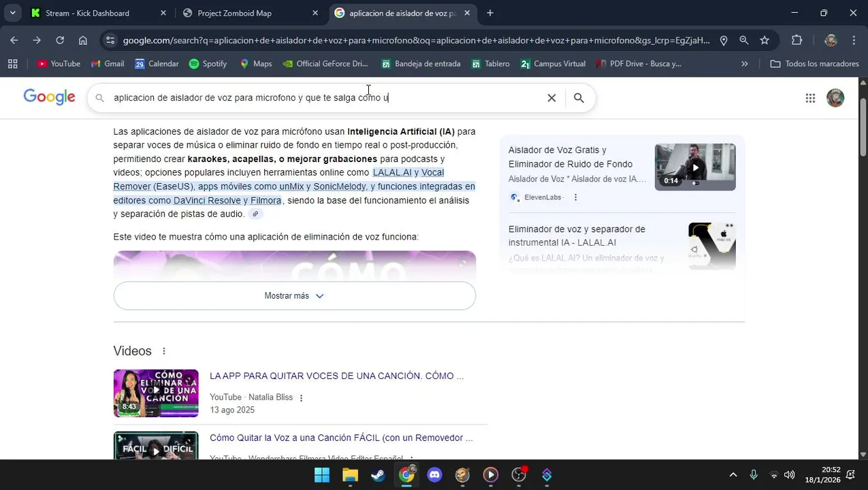Clear the search query with X
This screenshot has height=490, width=868.
pos(551,98)
